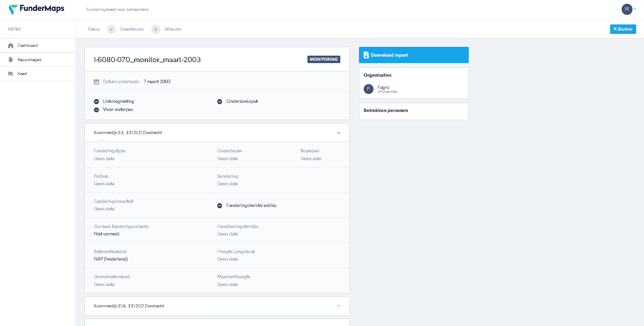Click the Betrokken personen panel heading
Viewport: 644px width, 326px height.
click(x=386, y=110)
